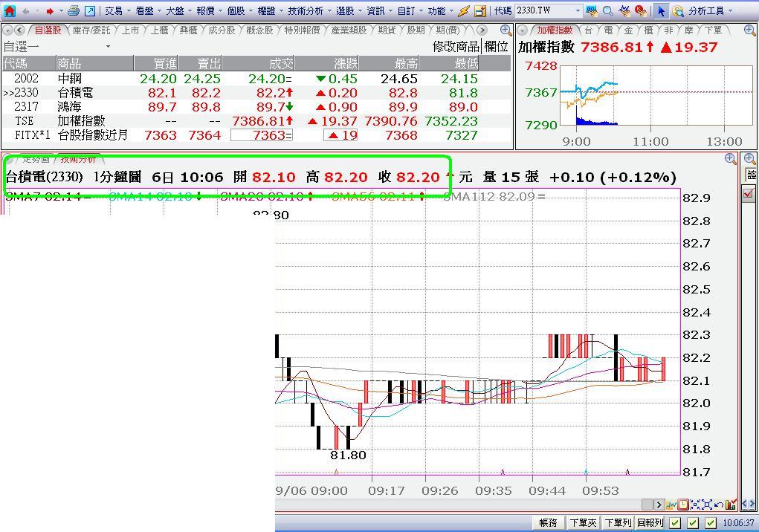Select the TSE 加權指數 row
Image resolution: width=759 pixels, height=532 pixels.
coord(256,120)
